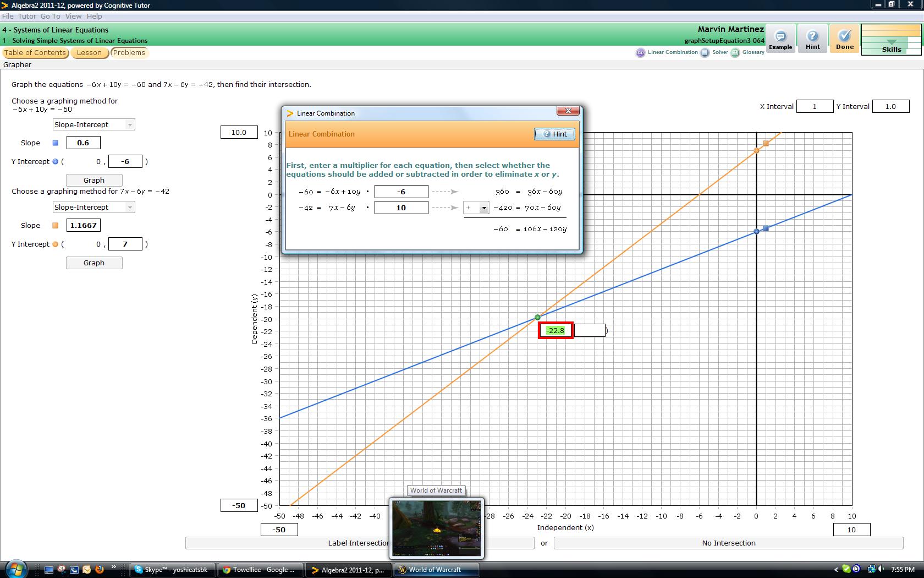The height and width of the screenshot is (578, 924).
Task: Show hidden system tray icons arrow
Action: [836, 570]
